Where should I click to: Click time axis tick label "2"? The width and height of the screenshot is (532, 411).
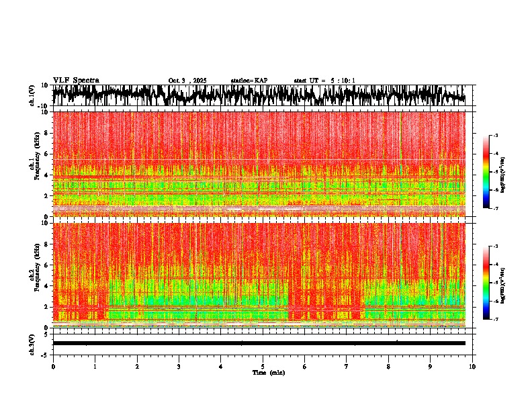coord(137,366)
